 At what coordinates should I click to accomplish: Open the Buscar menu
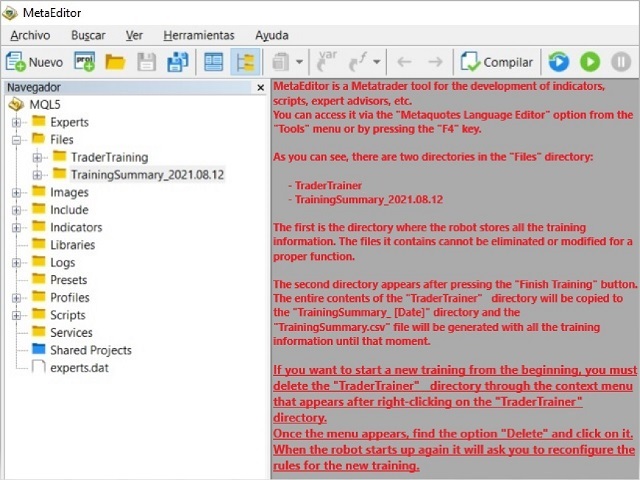[x=88, y=36]
